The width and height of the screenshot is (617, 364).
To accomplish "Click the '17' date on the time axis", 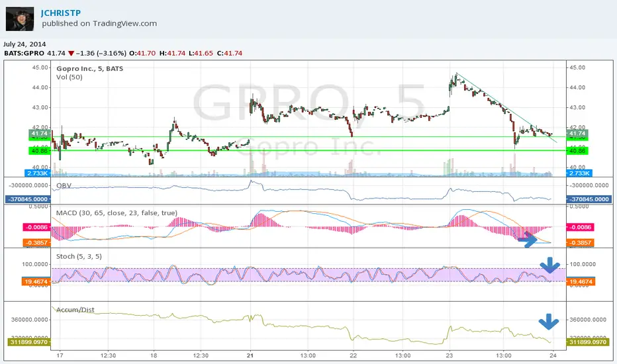I will tap(60, 355).
